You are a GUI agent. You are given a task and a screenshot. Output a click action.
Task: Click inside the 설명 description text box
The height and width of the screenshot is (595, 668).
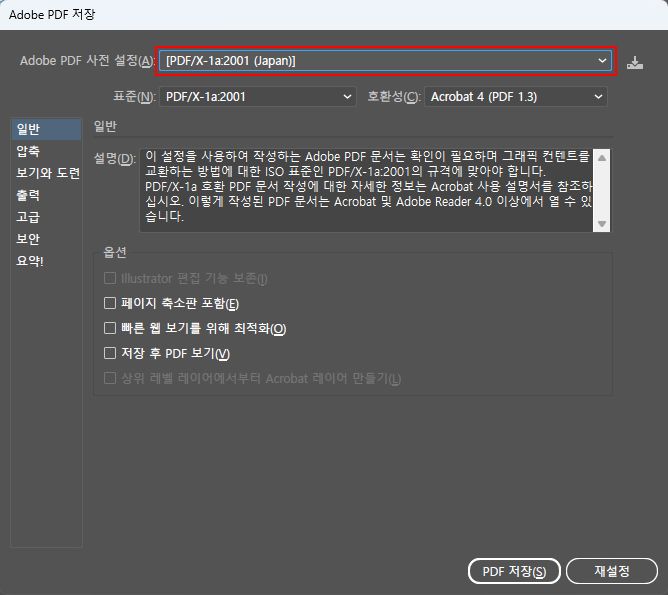pyautogui.click(x=366, y=190)
